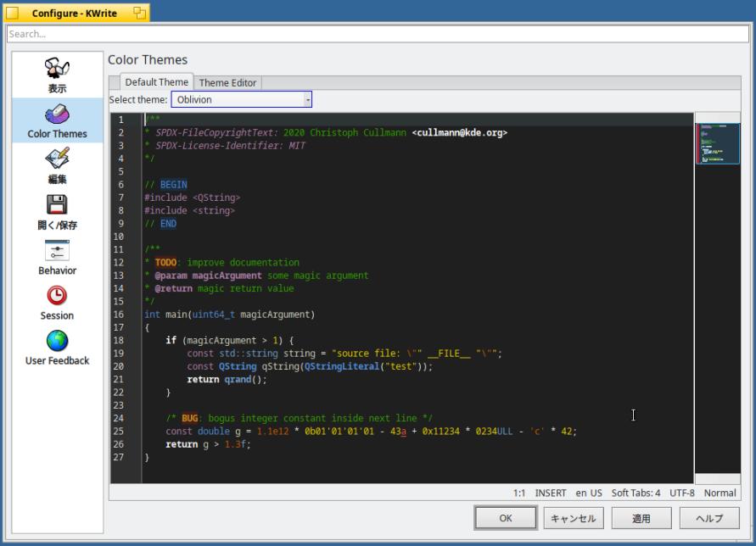Switch to the Default Theme tab
This screenshot has width=756, height=546.
coord(156,82)
